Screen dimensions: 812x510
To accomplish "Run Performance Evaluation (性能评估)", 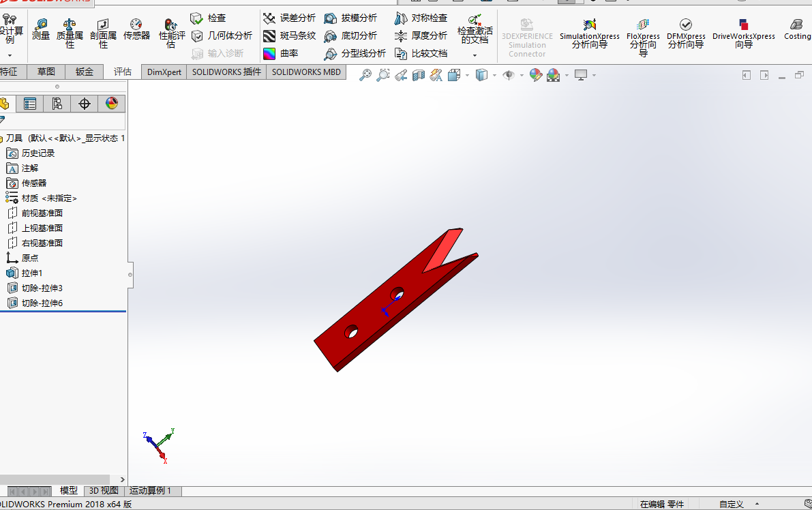I will click(171, 33).
